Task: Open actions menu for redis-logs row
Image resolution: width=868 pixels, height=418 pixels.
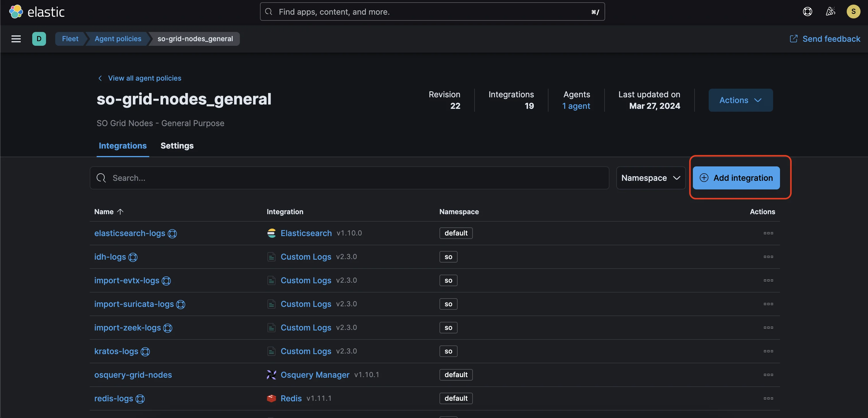Action: point(768,398)
